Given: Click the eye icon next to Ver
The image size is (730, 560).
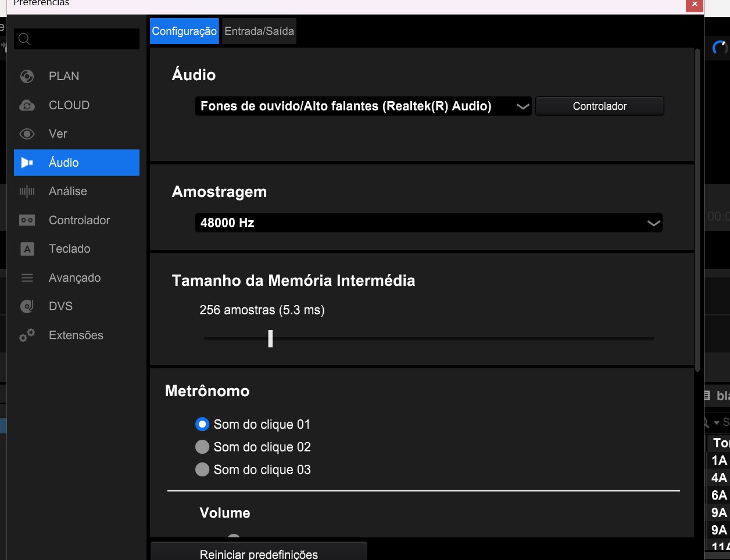Looking at the screenshot, I should (27, 134).
